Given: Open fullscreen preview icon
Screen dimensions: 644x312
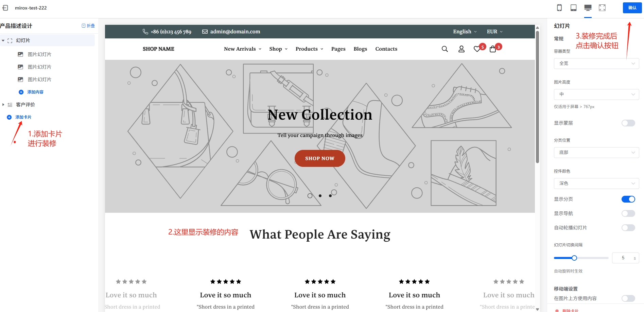Looking at the screenshot, I should click(602, 7).
